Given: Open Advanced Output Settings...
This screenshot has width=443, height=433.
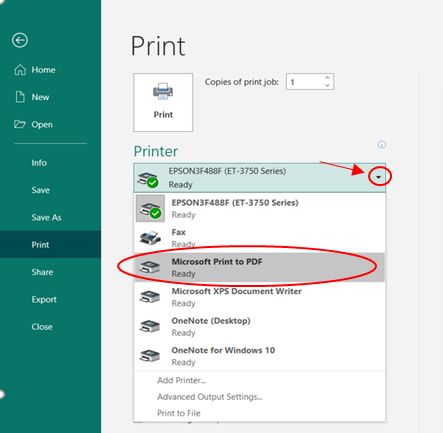Looking at the screenshot, I should tap(210, 397).
